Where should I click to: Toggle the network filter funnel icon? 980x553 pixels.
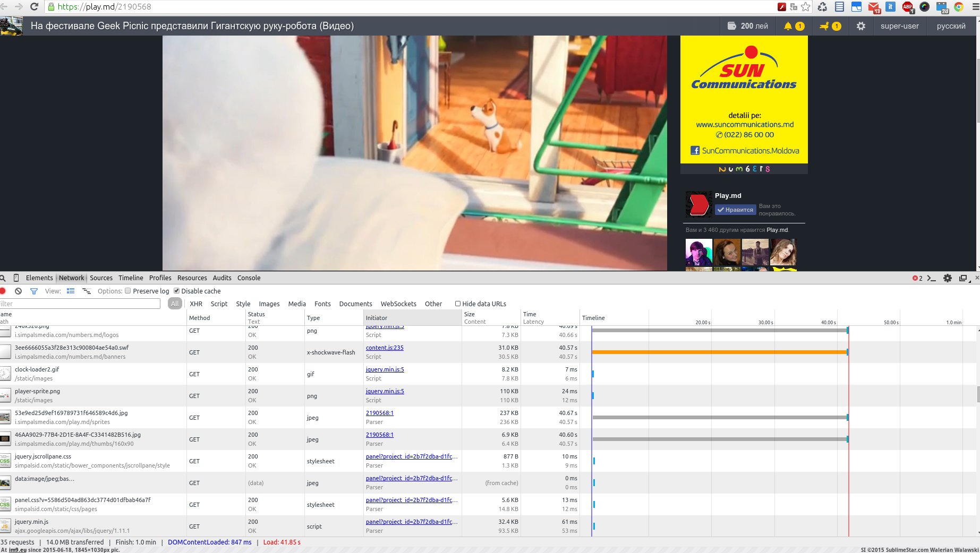point(34,291)
